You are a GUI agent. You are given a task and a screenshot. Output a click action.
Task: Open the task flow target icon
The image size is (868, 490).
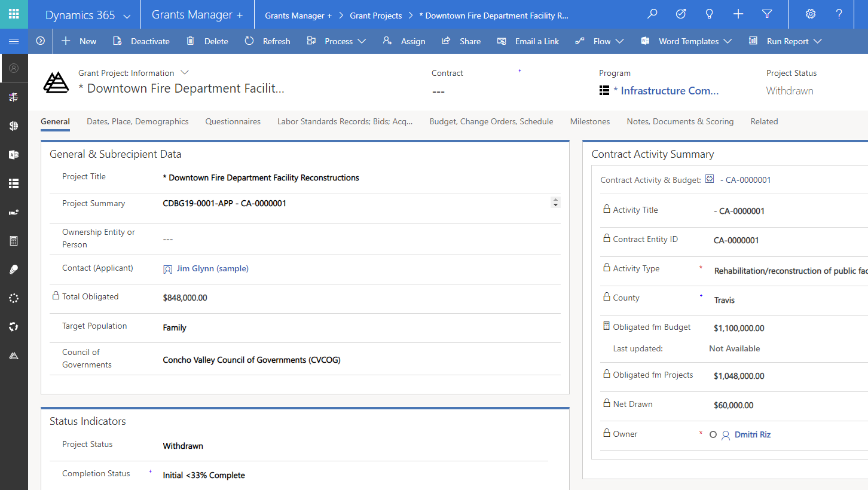tap(681, 14)
